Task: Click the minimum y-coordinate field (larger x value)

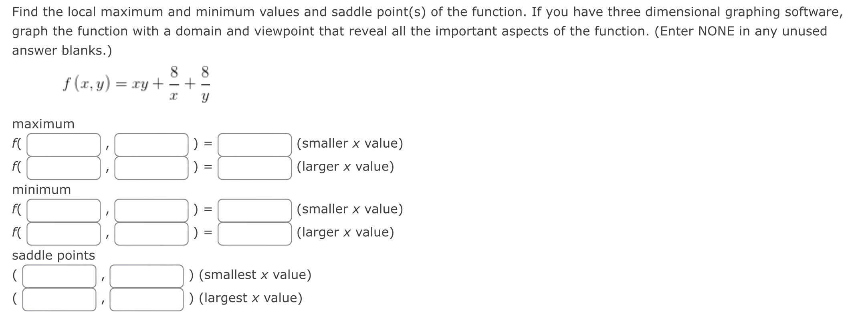Action: (x=150, y=232)
